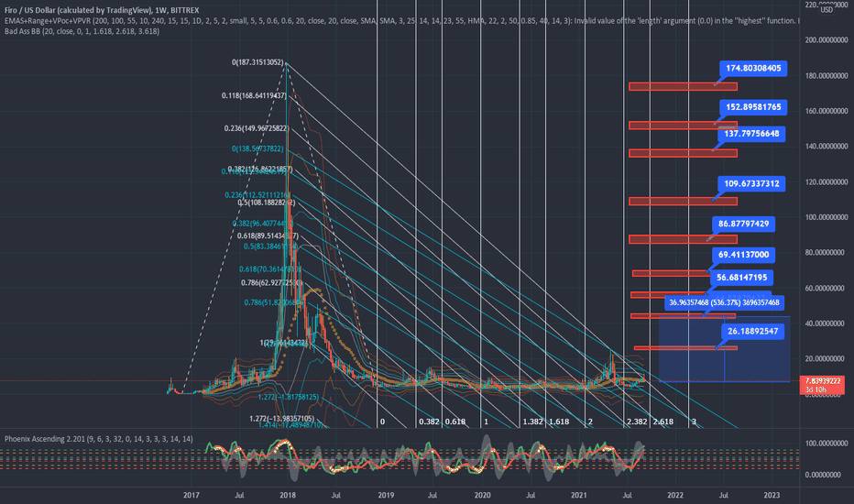
Task: Select the 152.89581765 price callout
Action: click(x=753, y=107)
